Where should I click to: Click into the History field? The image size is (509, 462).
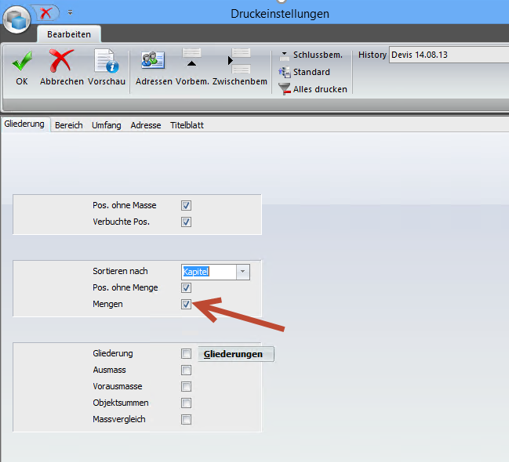449,55
